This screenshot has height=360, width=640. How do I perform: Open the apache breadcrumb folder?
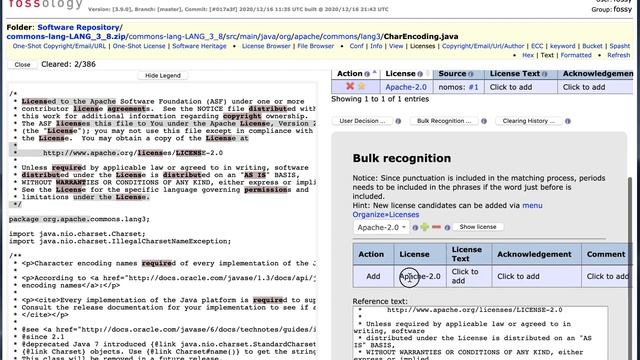pyautogui.click(x=307, y=36)
